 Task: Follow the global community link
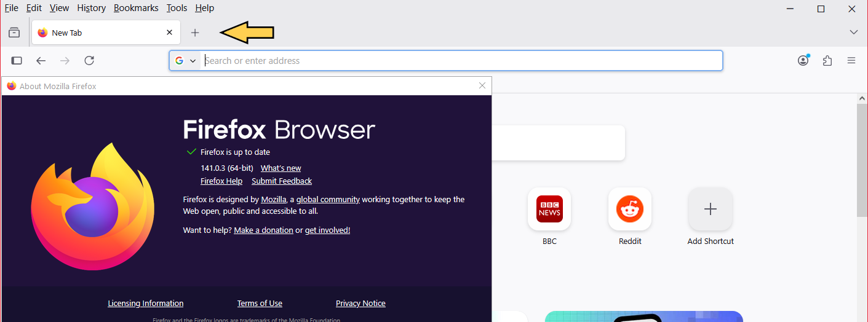point(328,199)
